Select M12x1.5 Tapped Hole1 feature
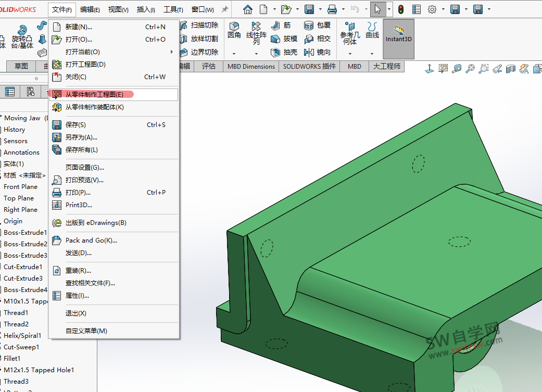Image resolution: width=542 pixels, height=392 pixels. click(x=39, y=370)
